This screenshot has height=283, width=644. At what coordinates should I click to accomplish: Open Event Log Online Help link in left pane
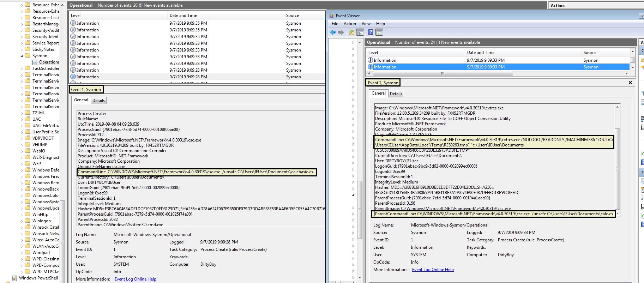(x=135, y=279)
